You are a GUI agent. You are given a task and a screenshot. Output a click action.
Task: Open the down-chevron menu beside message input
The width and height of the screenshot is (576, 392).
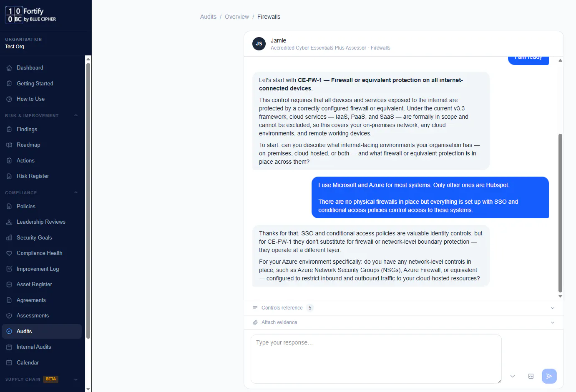pyautogui.click(x=513, y=376)
